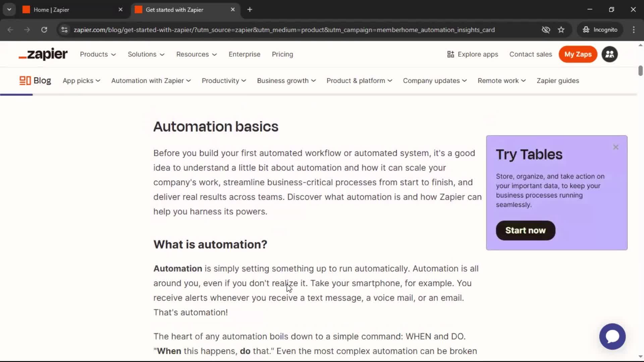Open the account avatar menu
The height and width of the screenshot is (362, 644).
(x=609, y=54)
